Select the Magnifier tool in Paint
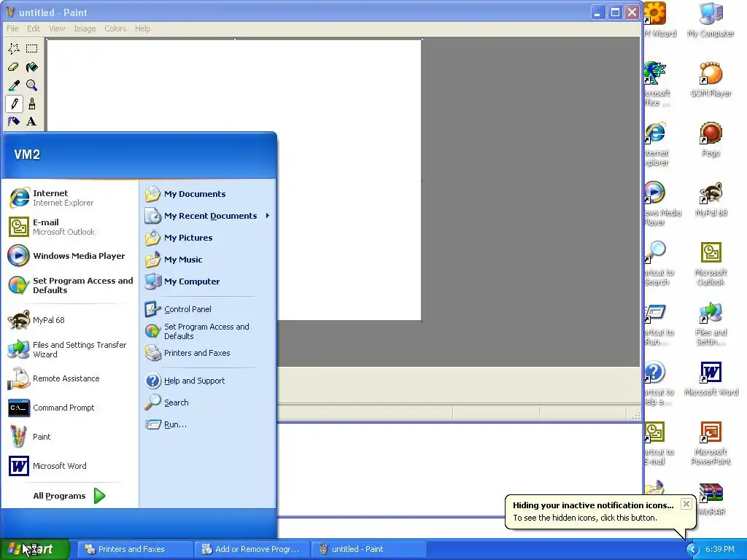The height and width of the screenshot is (560, 747). coord(32,85)
